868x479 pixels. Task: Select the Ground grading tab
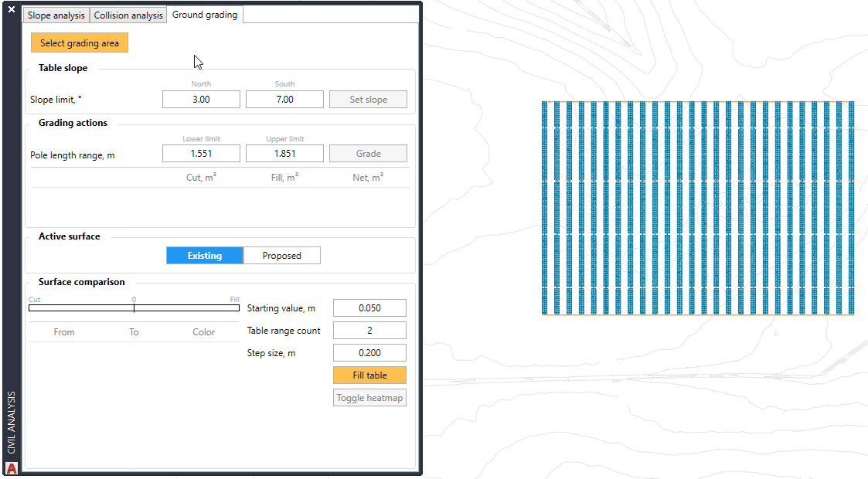click(x=205, y=15)
